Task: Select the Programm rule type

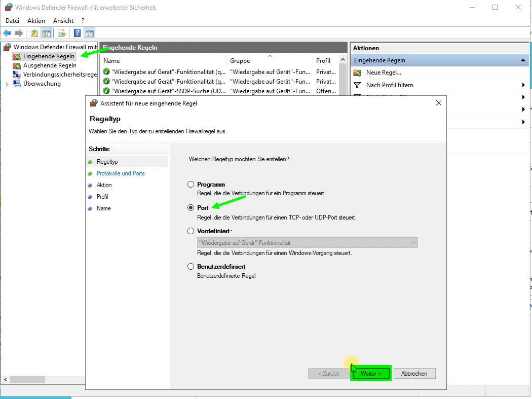Action: tap(191, 185)
